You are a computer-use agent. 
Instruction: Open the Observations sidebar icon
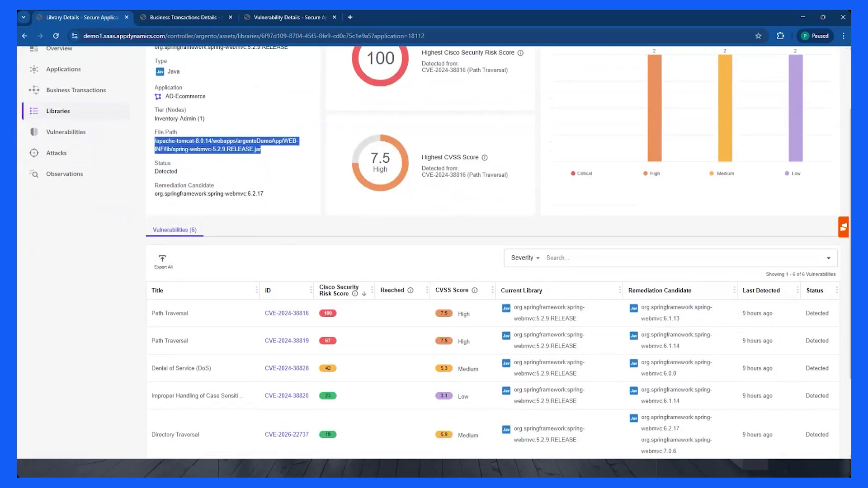34,174
